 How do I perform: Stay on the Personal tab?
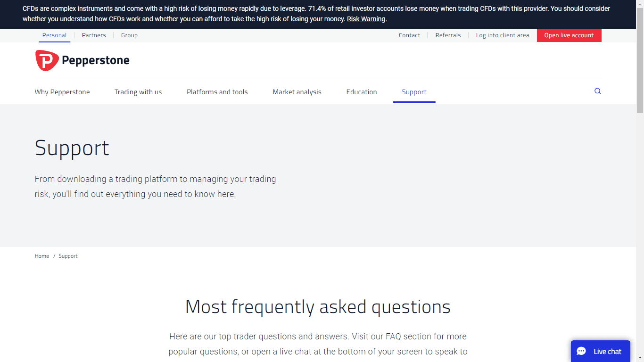pyautogui.click(x=54, y=35)
